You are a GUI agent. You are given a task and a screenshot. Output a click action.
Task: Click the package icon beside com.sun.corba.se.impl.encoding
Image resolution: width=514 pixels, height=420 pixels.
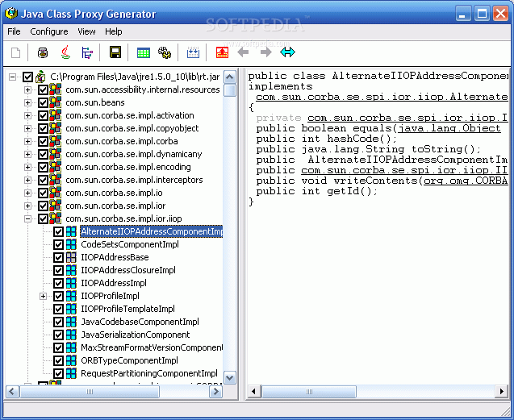point(56,167)
